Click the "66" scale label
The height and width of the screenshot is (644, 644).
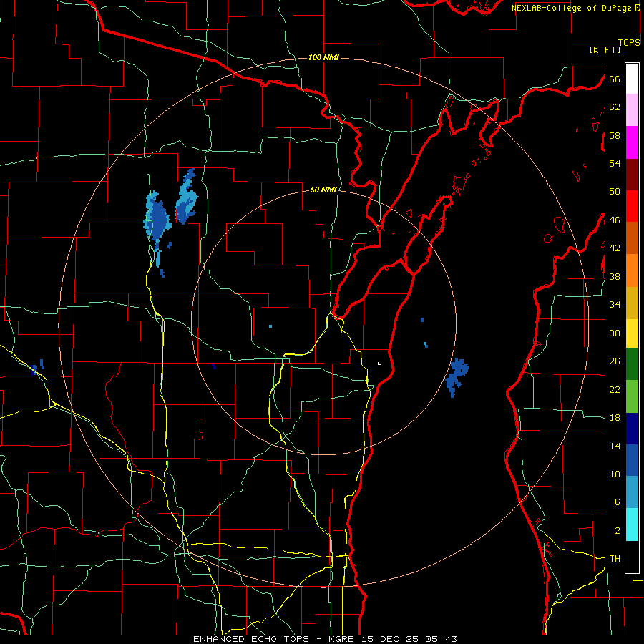[x=615, y=79]
